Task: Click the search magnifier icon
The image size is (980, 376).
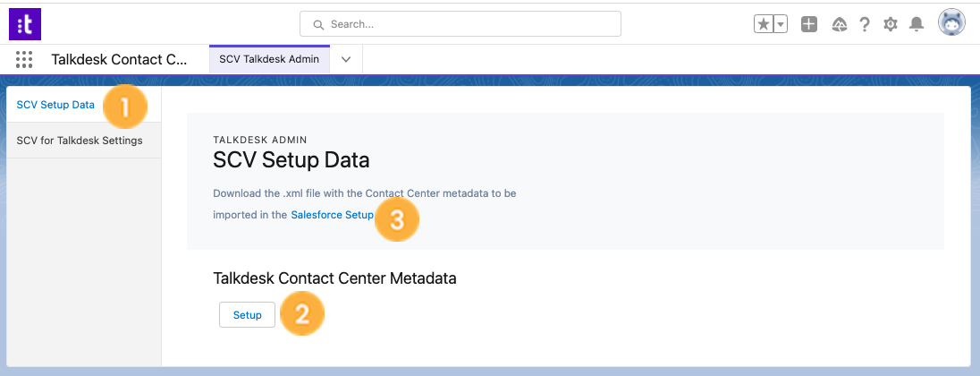Action: [x=318, y=25]
